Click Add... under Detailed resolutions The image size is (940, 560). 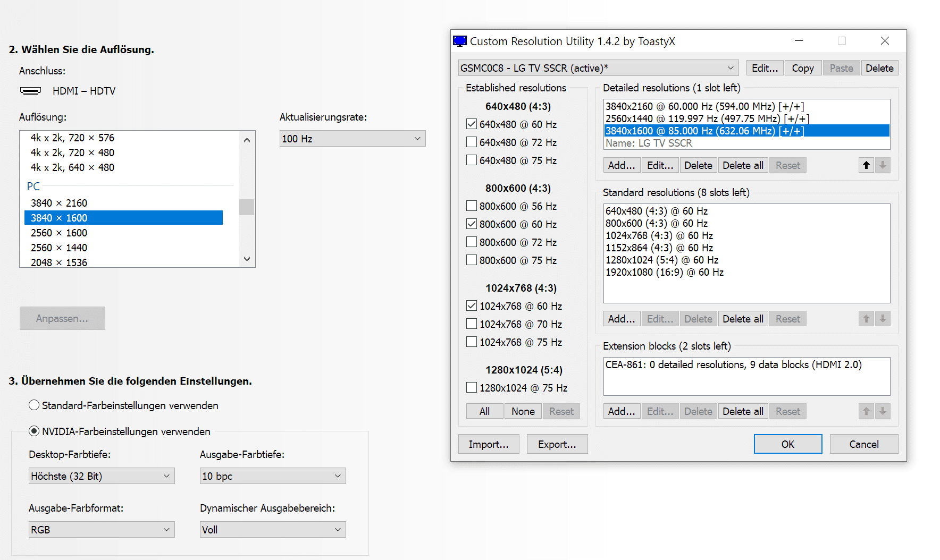click(622, 165)
